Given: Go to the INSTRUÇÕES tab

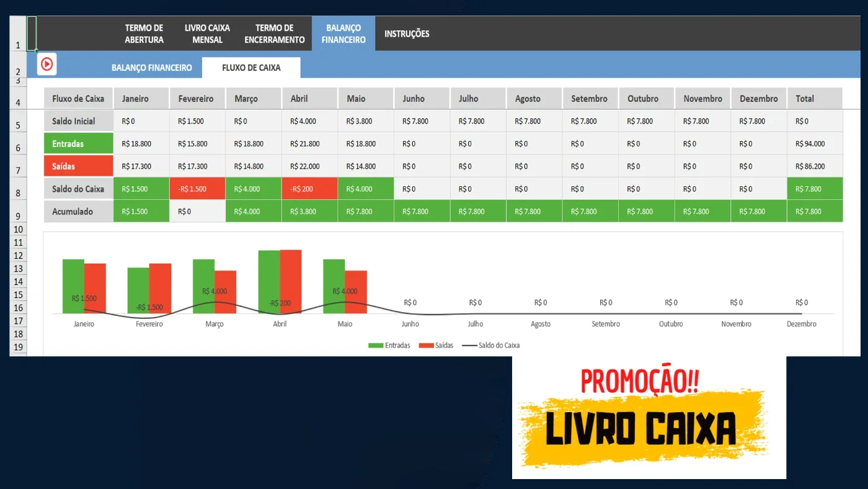Looking at the screenshot, I should 407,34.
